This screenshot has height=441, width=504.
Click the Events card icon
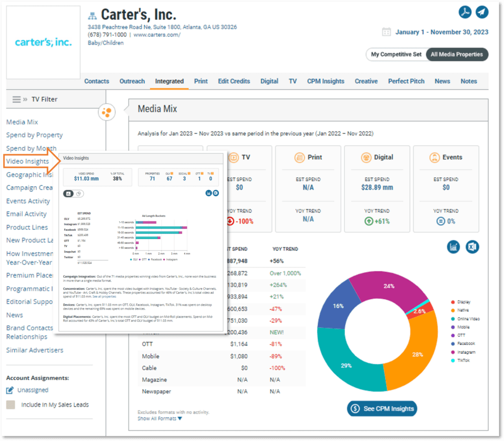[435, 158]
